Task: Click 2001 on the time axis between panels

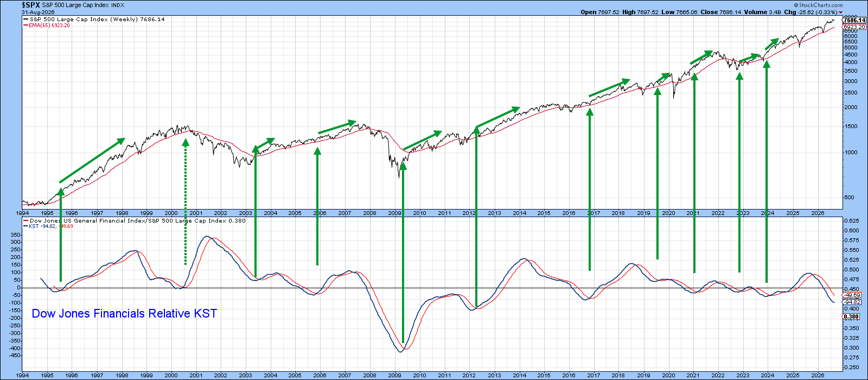Action: (x=196, y=213)
